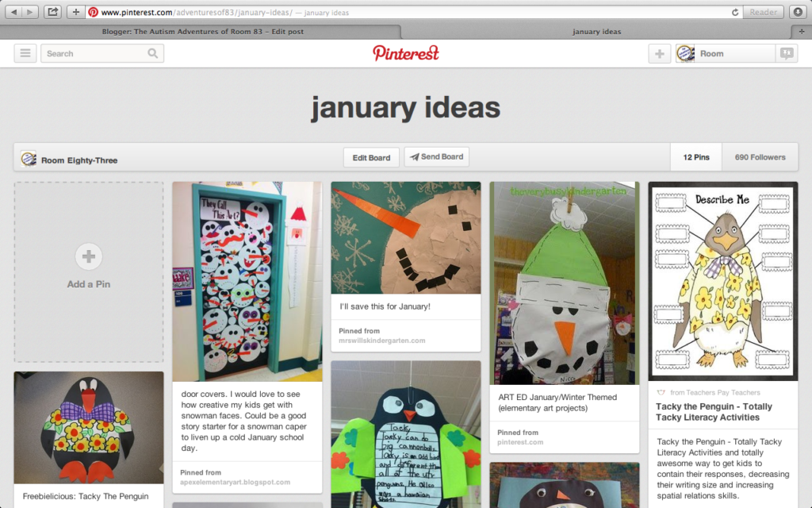Open the 690 Followers list
812x508 pixels.
760,157
